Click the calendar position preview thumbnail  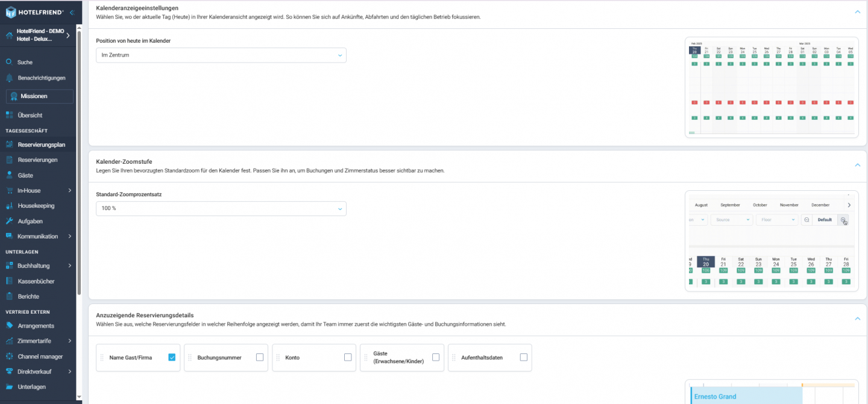pos(772,88)
